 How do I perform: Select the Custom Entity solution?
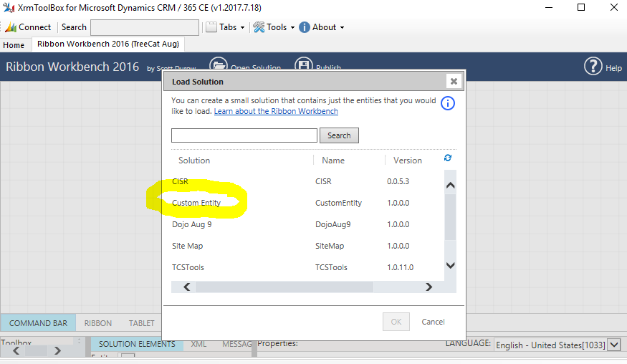click(x=196, y=203)
